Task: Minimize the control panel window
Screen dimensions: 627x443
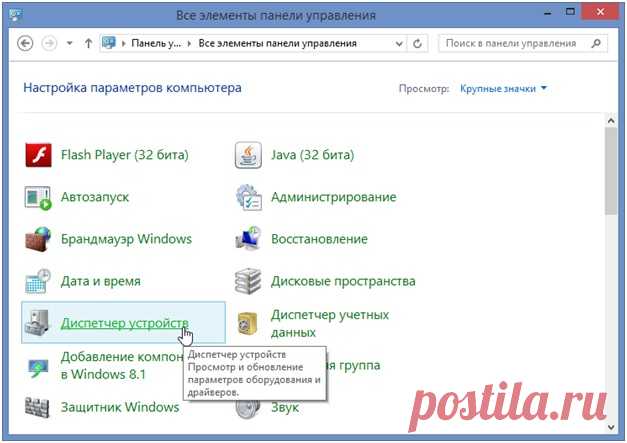Action: click(x=547, y=13)
